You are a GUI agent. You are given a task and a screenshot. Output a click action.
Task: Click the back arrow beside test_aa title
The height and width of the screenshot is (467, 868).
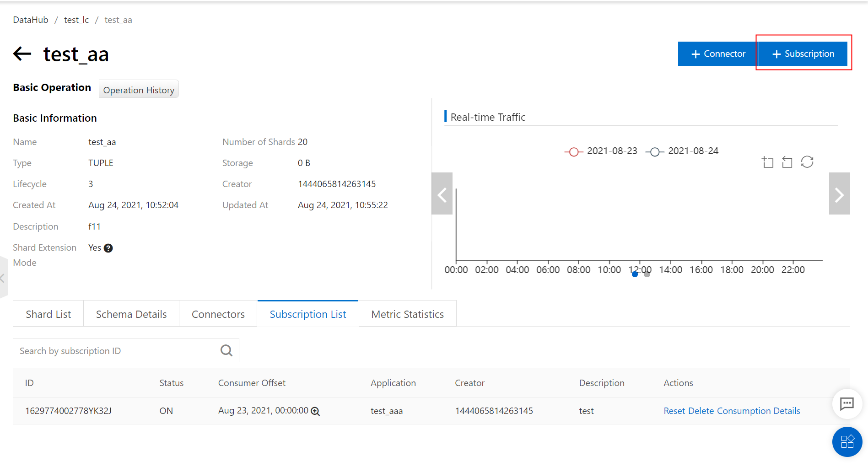[22, 54]
